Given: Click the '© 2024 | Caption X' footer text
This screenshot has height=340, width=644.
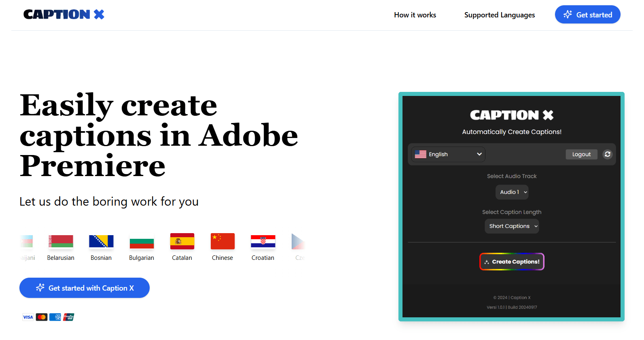Looking at the screenshot, I should pyautogui.click(x=512, y=297).
